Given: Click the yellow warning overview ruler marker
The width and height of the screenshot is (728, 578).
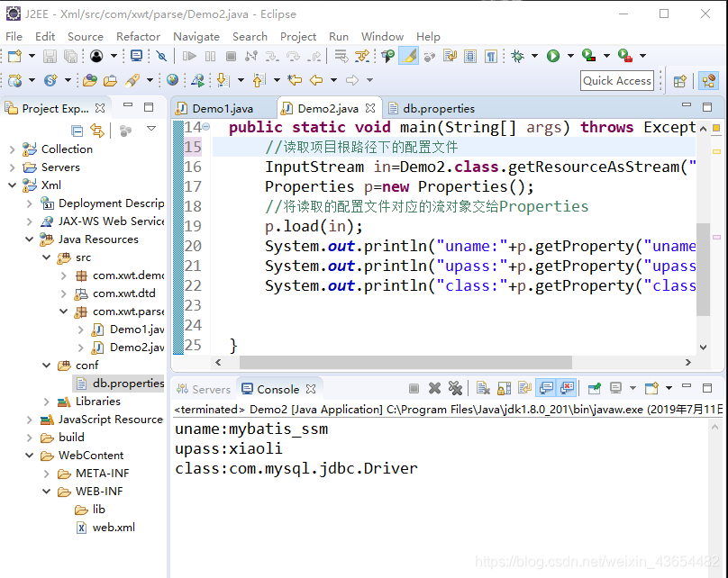Looking at the screenshot, I should (x=716, y=151).
